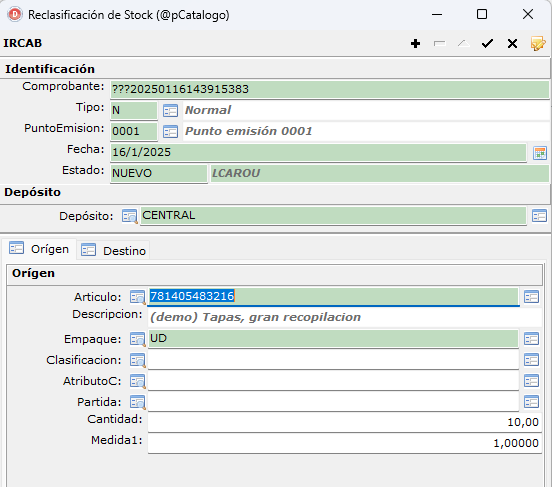Open PuntoEmision lookup list icon
The height and width of the screenshot is (487, 552).
pyautogui.click(x=170, y=132)
